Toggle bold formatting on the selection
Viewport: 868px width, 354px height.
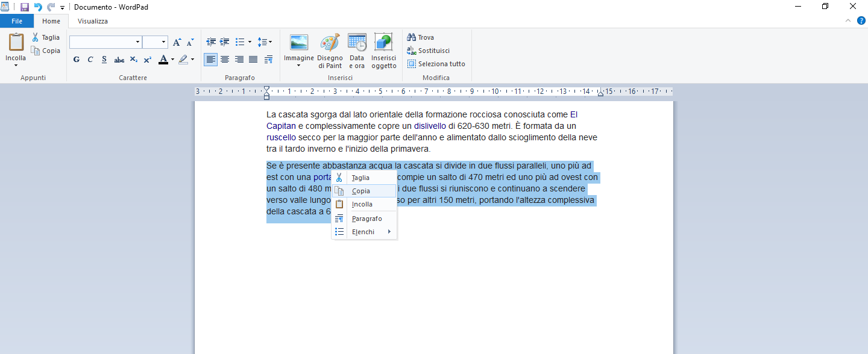tap(76, 59)
